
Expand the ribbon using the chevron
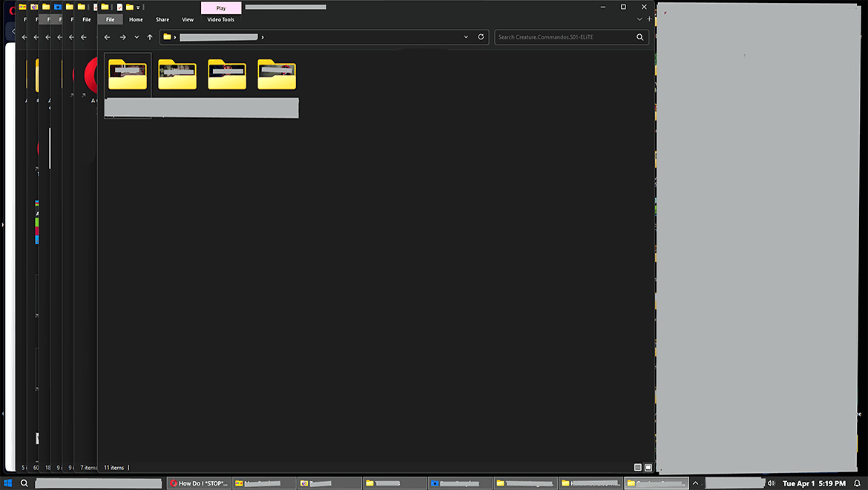(640, 19)
